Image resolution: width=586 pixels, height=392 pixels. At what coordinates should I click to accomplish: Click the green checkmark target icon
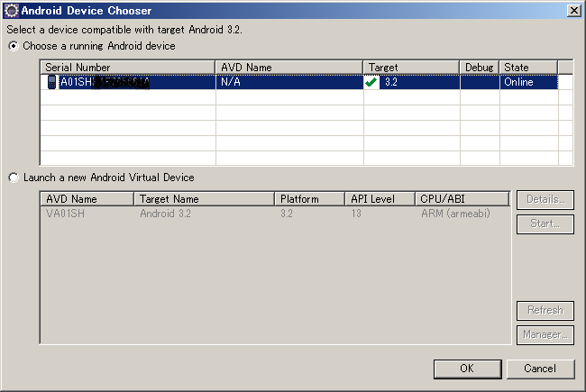tap(371, 82)
